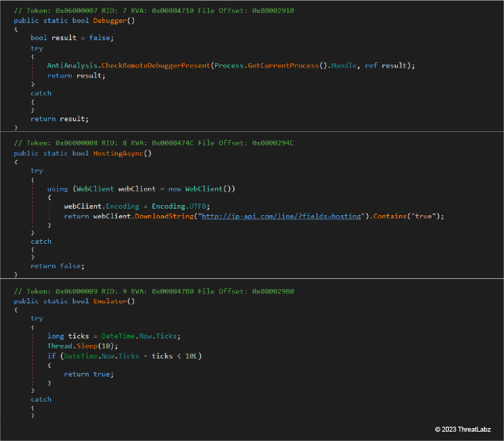This screenshot has height=441, width=504.
Task: Click the token comment with RID: 7
Action: pyautogui.click(x=153, y=11)
